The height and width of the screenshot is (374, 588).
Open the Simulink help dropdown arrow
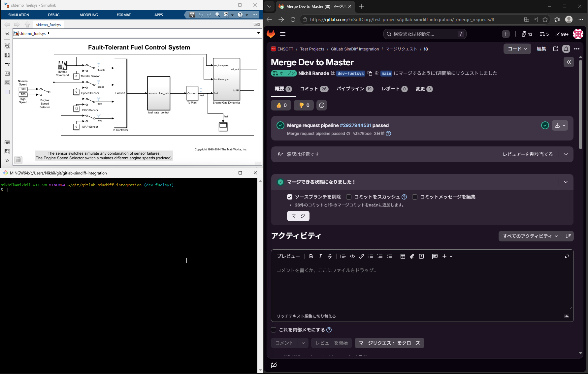tap(247, 15)
